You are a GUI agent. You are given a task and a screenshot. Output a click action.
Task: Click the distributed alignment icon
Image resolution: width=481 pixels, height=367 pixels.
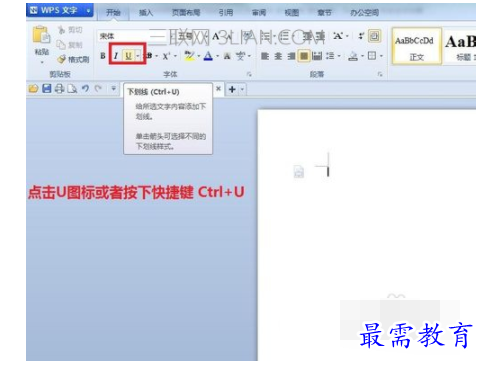tap(317, 56)
